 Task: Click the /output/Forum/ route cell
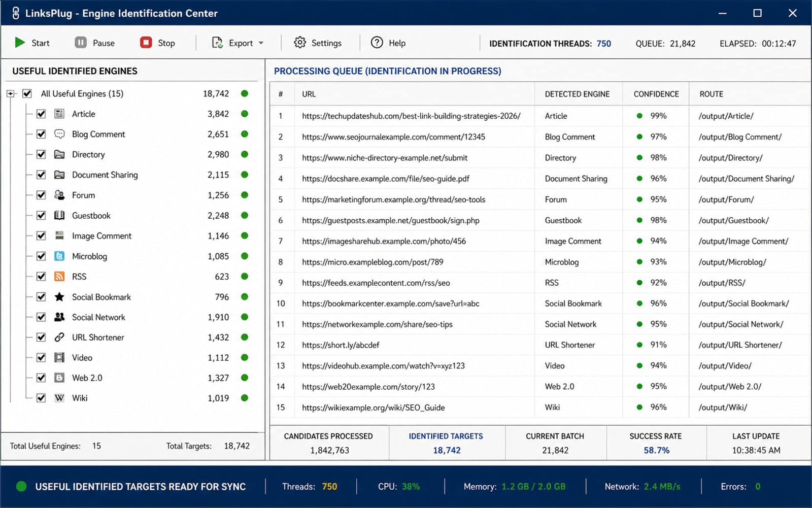(726, 199)
